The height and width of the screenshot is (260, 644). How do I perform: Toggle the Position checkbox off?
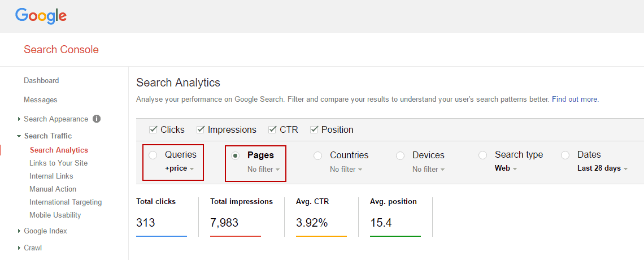pos(314,129)
